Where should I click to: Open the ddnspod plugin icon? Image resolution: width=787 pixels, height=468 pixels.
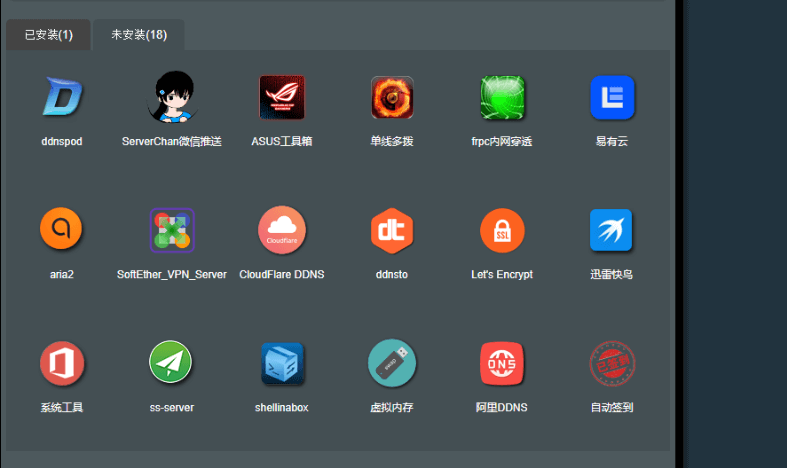(x=62, y=96)
